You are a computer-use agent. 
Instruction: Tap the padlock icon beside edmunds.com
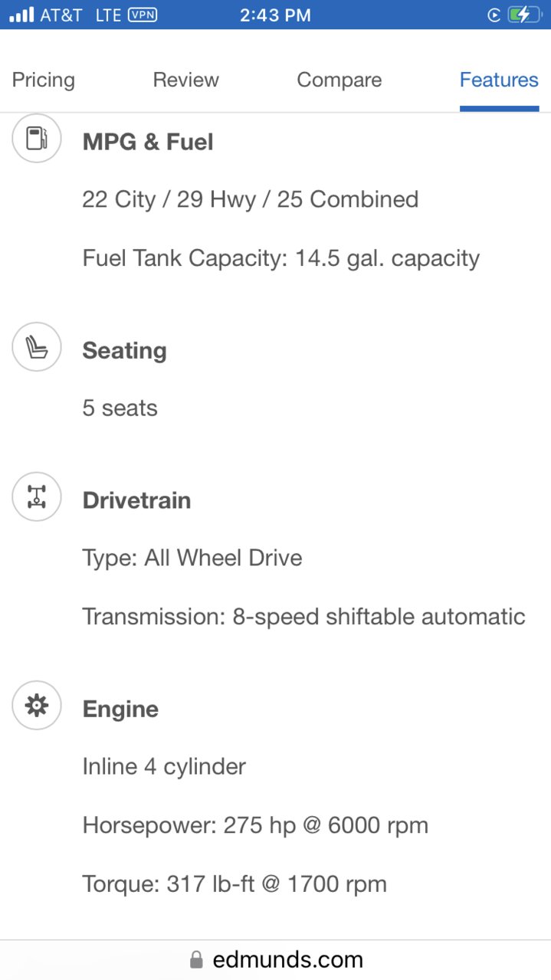tap(197, 959)
